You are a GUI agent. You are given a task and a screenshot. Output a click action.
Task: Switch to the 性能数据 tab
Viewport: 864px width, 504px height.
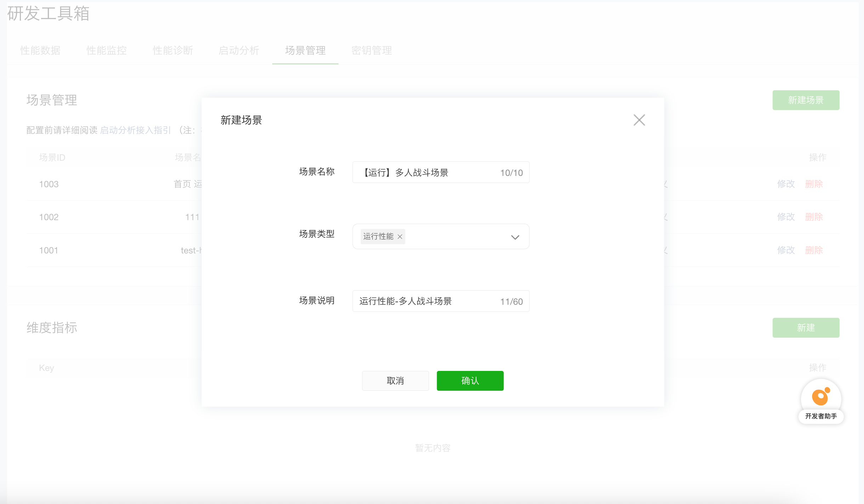40,50
